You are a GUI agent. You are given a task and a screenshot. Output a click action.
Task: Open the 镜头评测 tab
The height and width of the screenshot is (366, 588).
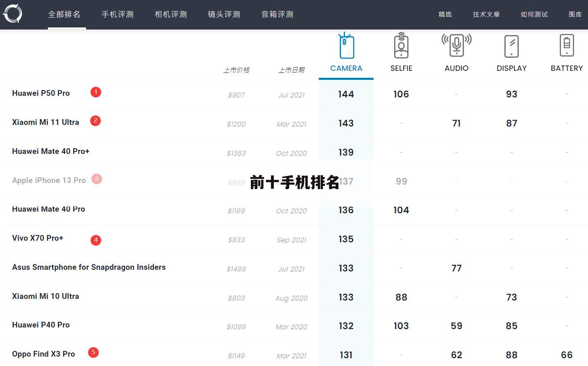click(x=224, y=14)
